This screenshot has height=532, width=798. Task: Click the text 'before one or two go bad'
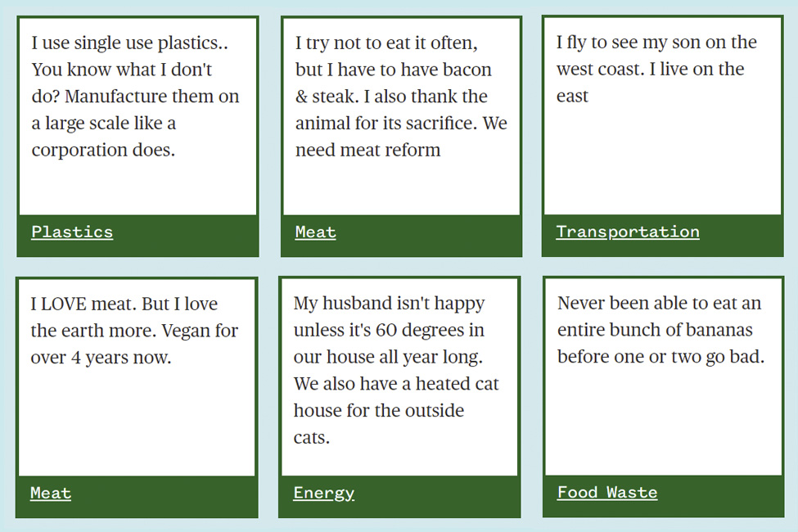coord(661,356)
